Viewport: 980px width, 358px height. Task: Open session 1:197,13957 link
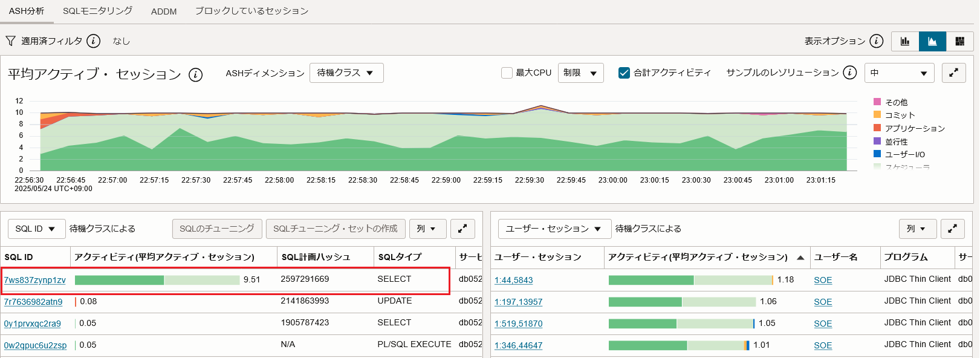[519, 302]
